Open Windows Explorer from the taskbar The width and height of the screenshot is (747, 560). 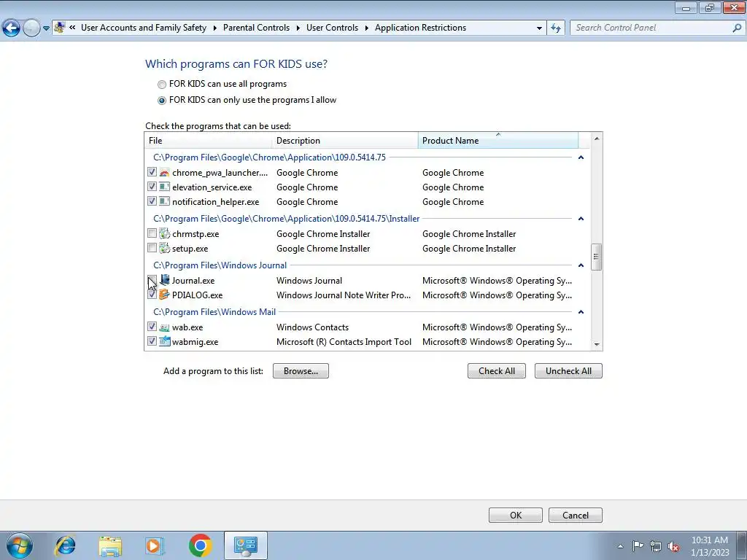tap(110, 545)
